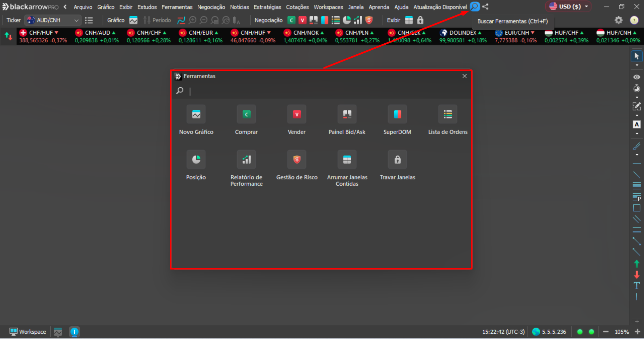Open the Gráfico menu
The height and width of the screenshot is (339, 644).
pos(106,7)
